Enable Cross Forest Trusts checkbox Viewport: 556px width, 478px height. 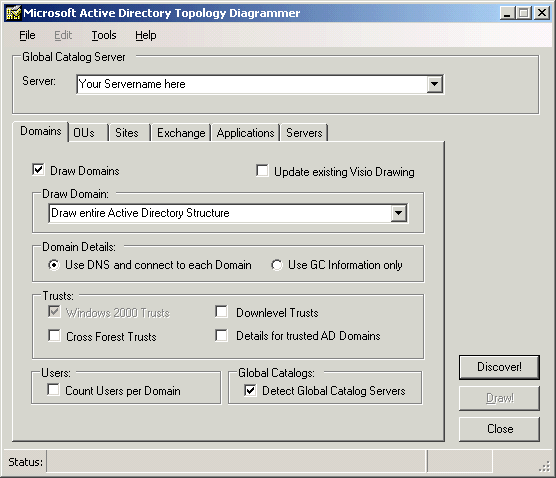[54, 335]
